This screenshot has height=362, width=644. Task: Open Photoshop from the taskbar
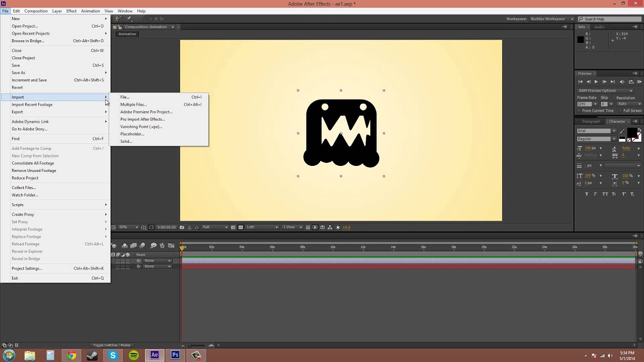coord(175,355)
